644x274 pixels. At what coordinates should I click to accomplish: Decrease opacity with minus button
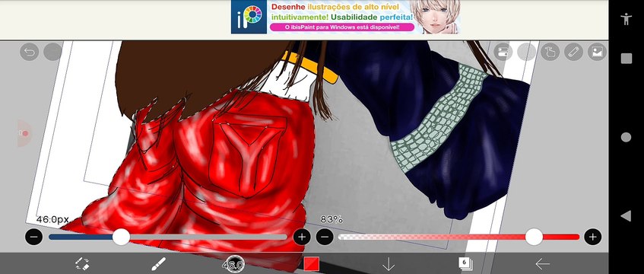point(325,237)
